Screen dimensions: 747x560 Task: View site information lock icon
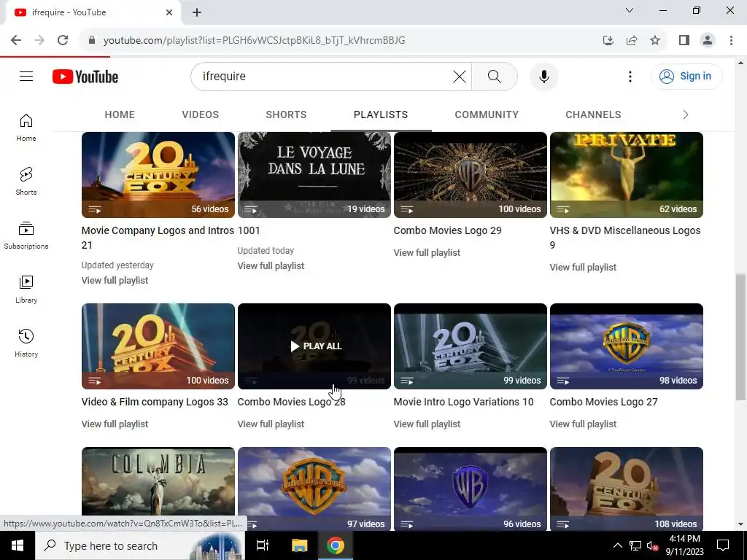point(92,40)
